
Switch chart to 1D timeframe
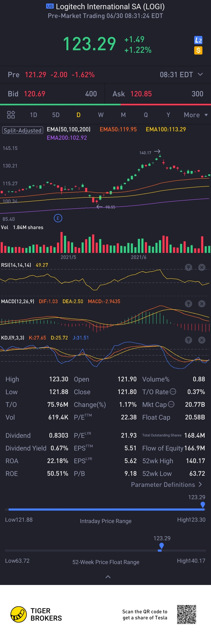(33, 115)
